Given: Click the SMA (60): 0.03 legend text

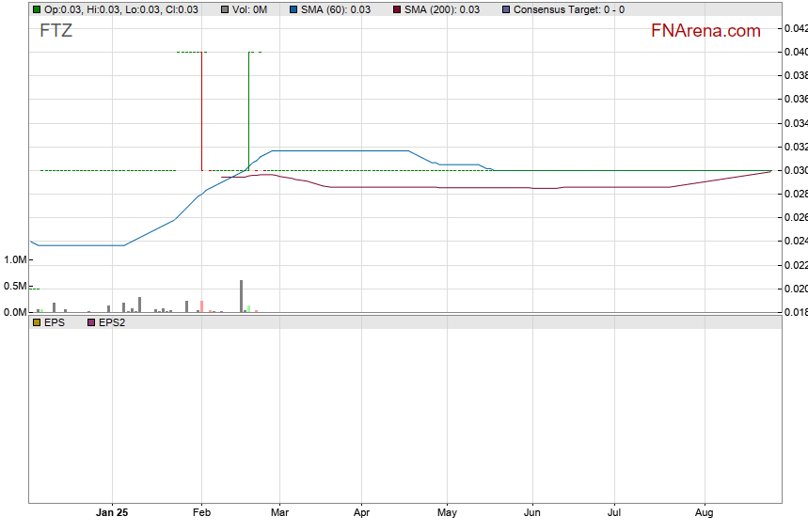Looking at the screenshot, I should point(335,9).
